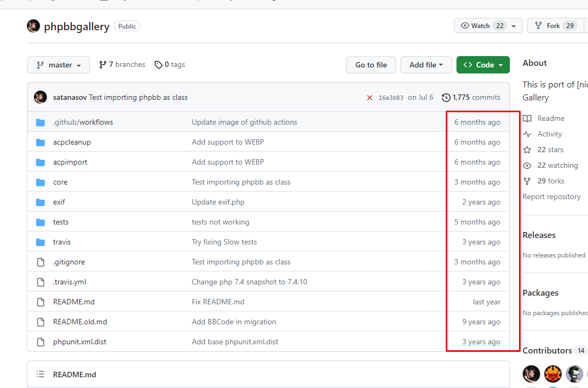588x388 pixels.
Task: Open 'Update image of github actions' commit
Action: 245,122
